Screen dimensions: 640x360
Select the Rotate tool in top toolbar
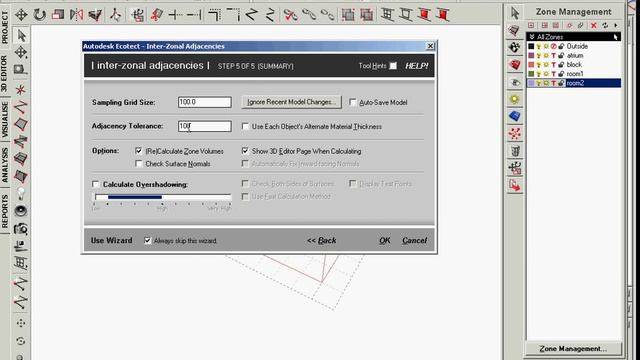40,15
